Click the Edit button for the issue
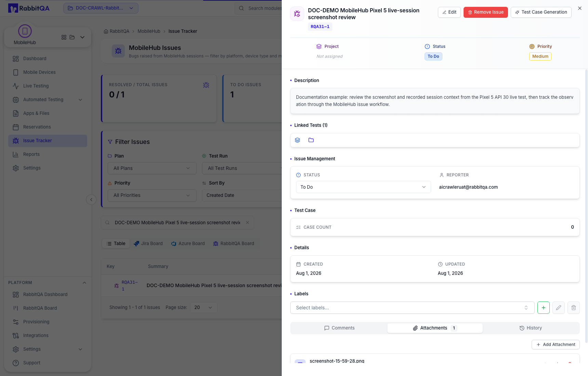The image size is (588, 376). point(449,12)
